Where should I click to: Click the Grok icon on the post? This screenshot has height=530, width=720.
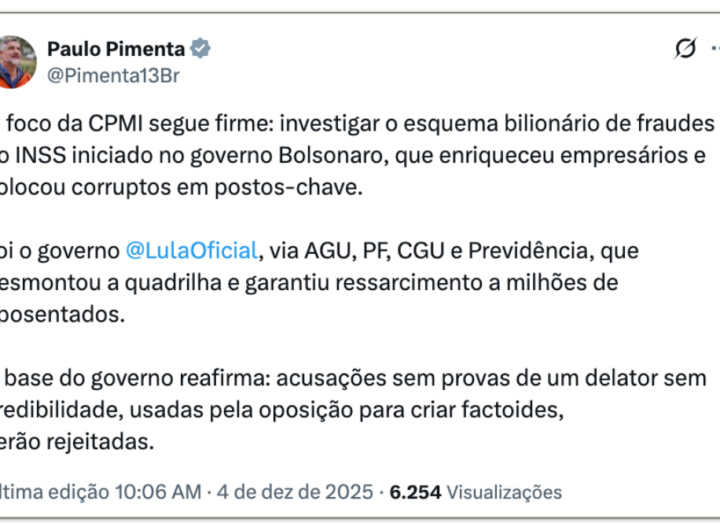(x=685, y=48)
